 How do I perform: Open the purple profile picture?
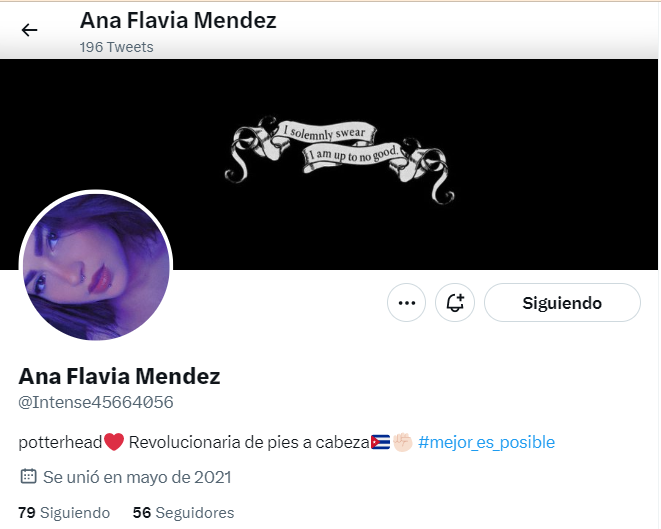point(96,266)
